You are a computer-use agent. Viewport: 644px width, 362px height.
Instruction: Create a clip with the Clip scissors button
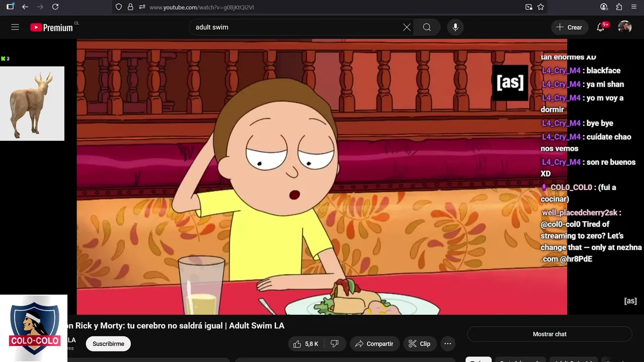(420, 344)
